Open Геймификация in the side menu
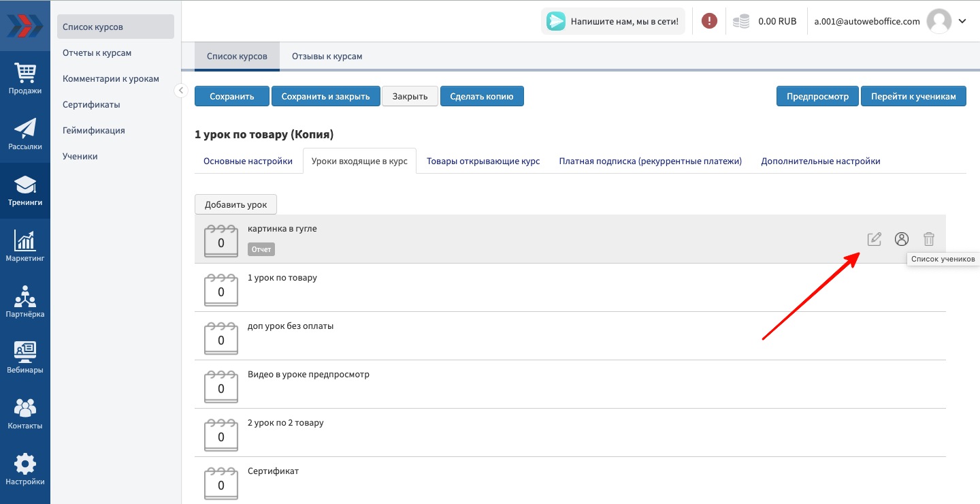The width and height of the screenshot is (980, 504). click(94, 131)
